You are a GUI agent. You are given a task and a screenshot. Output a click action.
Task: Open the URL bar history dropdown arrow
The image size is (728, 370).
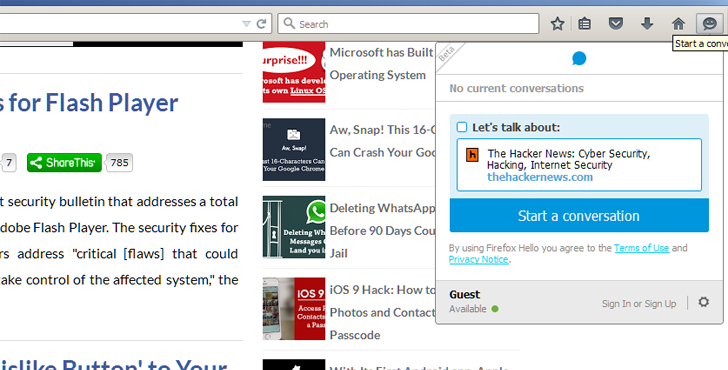(x=247, y=24)
